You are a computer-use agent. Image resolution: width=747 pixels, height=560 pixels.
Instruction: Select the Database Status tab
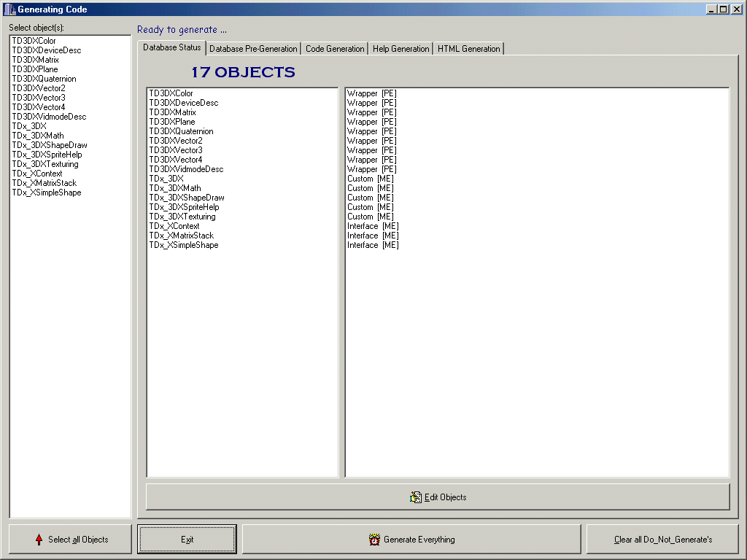coord(171,48)
